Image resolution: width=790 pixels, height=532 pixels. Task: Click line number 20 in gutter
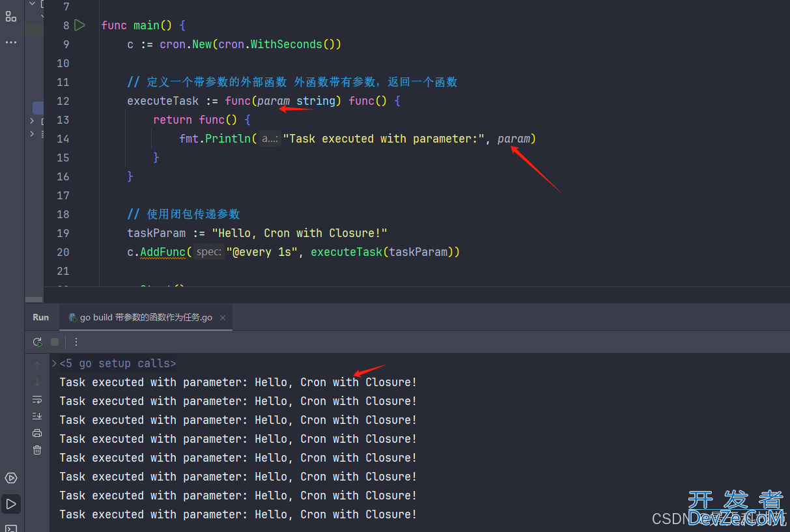[x=63, y=252]
